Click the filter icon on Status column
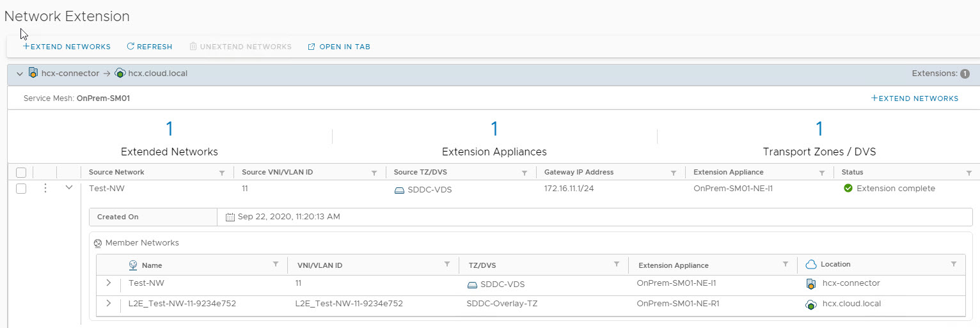 click(x=969, y=173)
